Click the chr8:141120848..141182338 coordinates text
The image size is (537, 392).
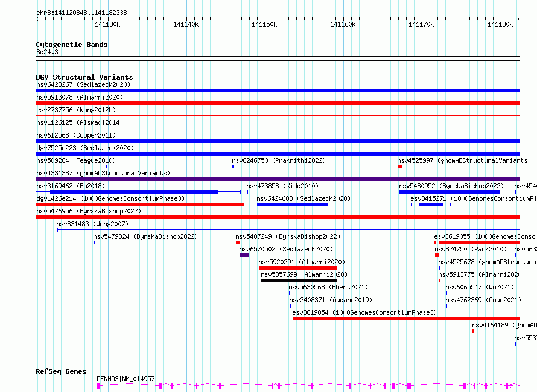point(81,13)
